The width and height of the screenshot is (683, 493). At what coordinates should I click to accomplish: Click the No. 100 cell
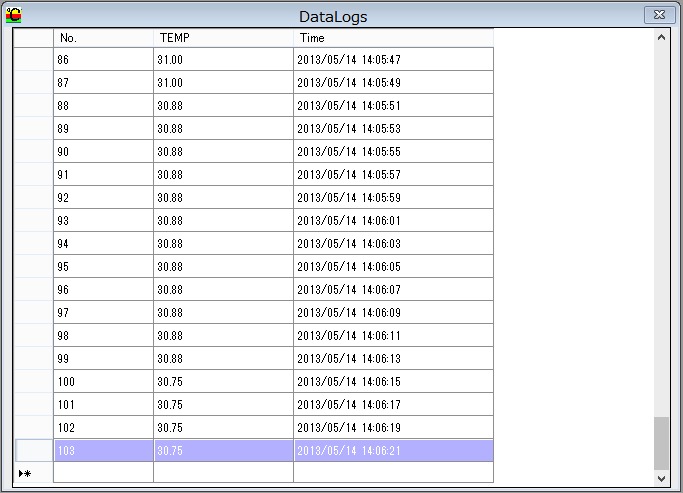[103, 381]
